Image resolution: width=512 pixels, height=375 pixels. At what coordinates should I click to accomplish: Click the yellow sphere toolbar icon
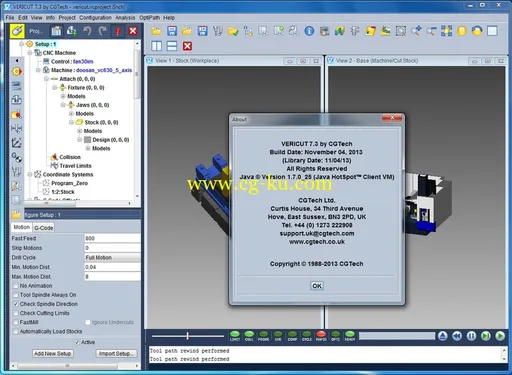pyautogui.click(x=462, y=31)
